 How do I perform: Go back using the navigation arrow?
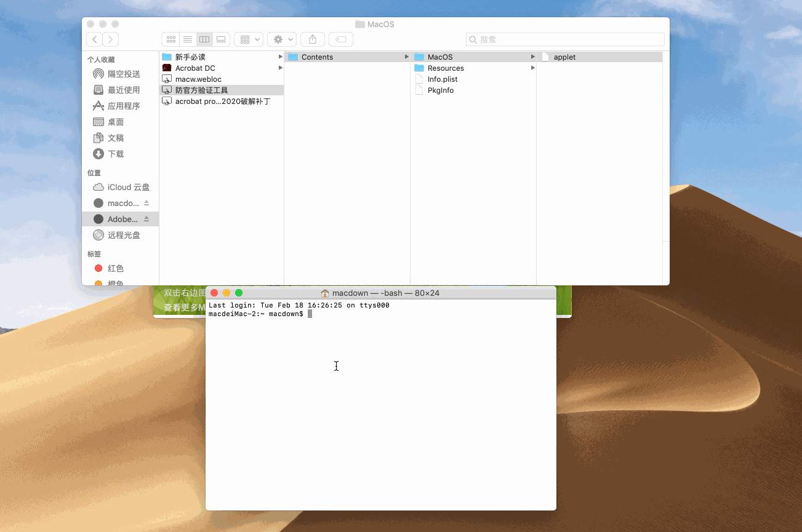(x=94, y=39)
